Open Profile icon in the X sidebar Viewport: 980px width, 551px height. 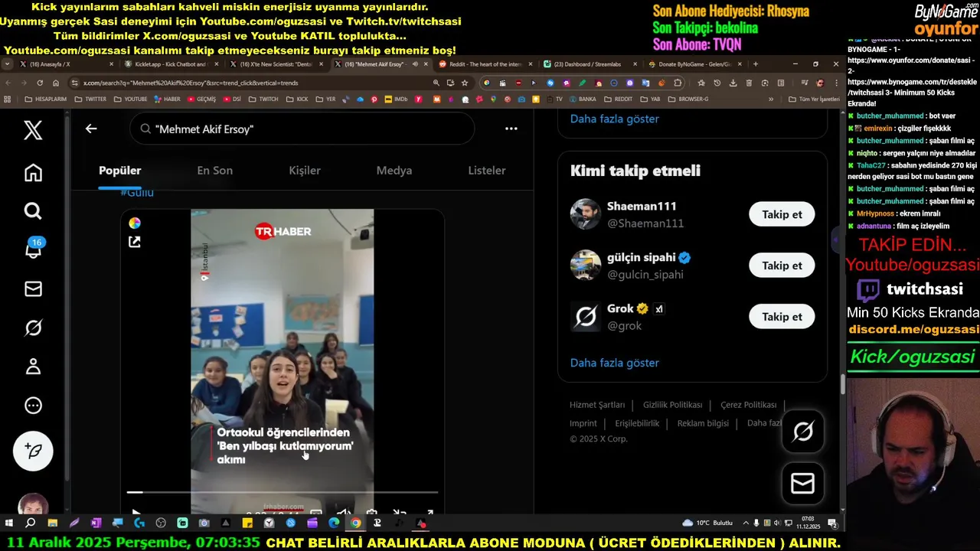(33, 367)
